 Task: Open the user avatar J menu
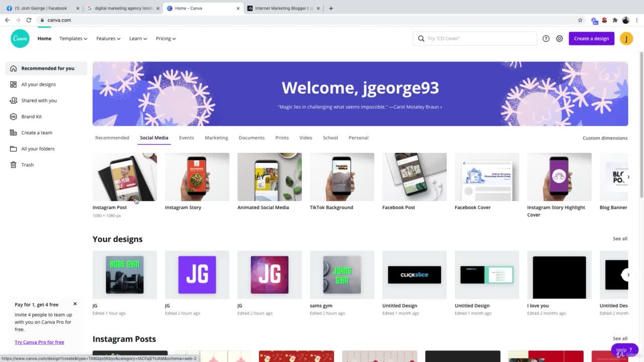pyautogui.click(x=626, y=38)
